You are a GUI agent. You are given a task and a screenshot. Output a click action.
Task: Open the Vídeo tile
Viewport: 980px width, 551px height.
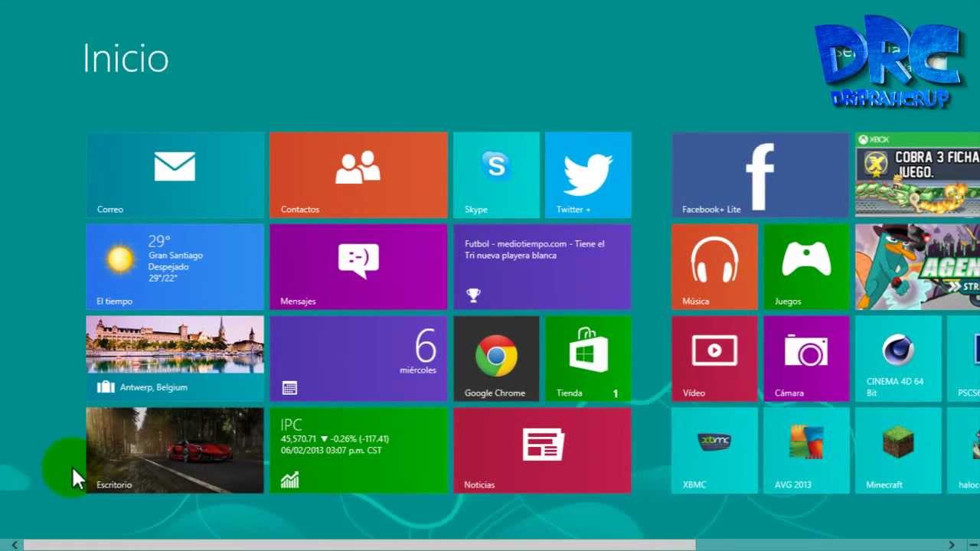(715, 359)
